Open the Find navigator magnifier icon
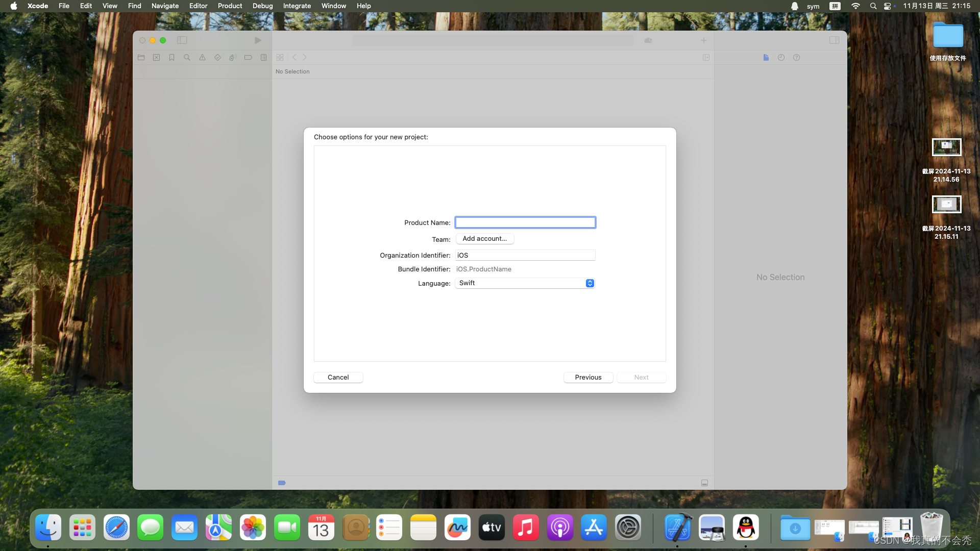980x551 pixels. [187, 58]
